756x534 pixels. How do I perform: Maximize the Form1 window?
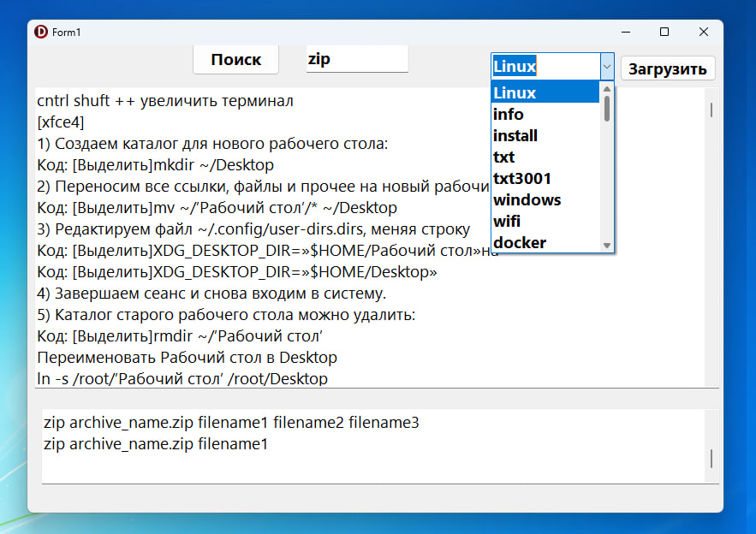point(664,32)
